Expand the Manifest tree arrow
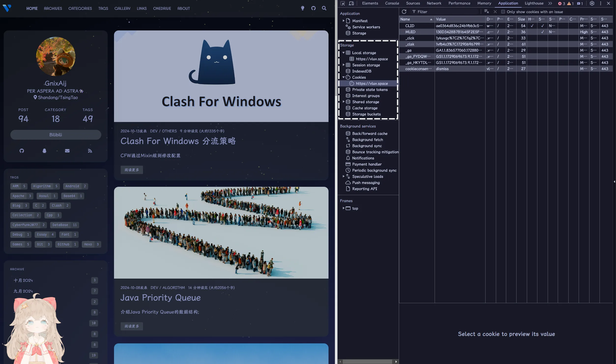This screenshot has width=616, height=364. pyautogui.click(x=343, y=21)
